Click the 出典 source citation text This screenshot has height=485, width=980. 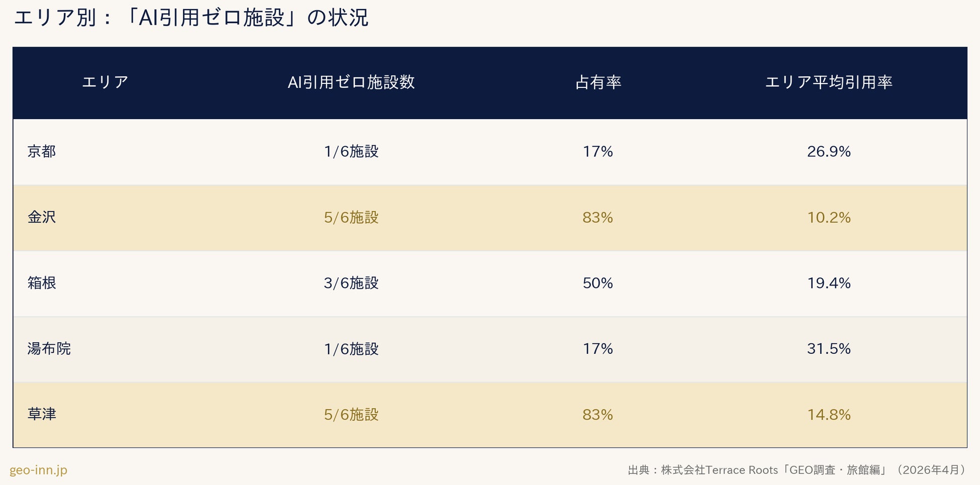[798, 470]
